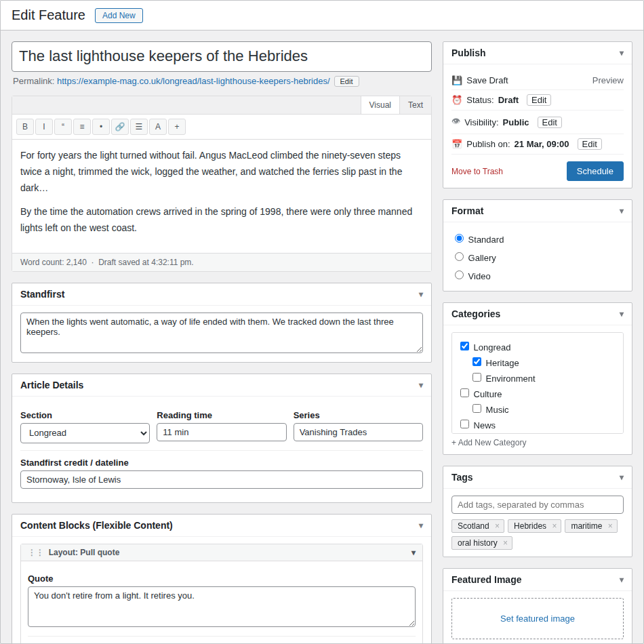This screenshot has width=644, height=644.
Task: Click Move to Trash
Action: pyautogui.click(x=477, y=172)
